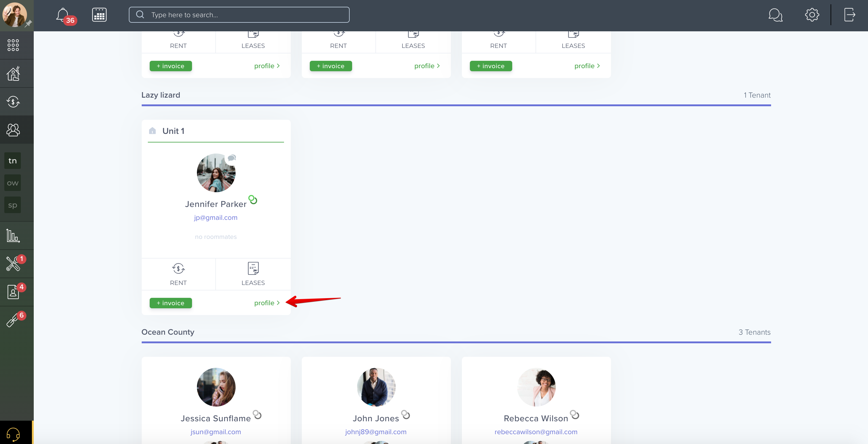Click the 'Lazy lizard' property heading

coord(161,95)
